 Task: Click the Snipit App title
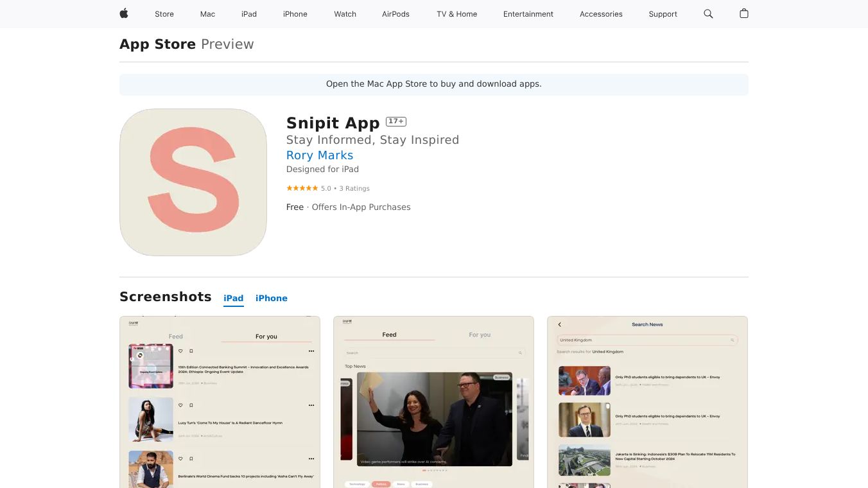pyautogui.click(x=333, y=123)
